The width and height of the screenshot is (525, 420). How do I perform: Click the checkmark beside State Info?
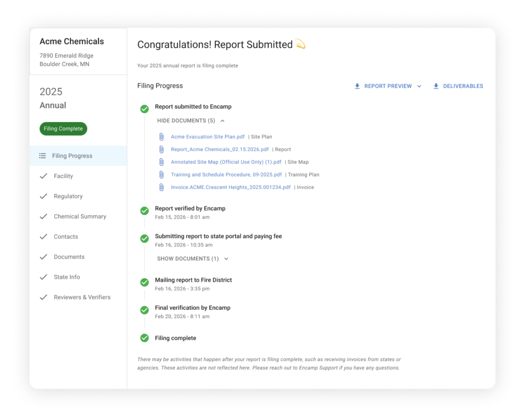pos(44,277)
